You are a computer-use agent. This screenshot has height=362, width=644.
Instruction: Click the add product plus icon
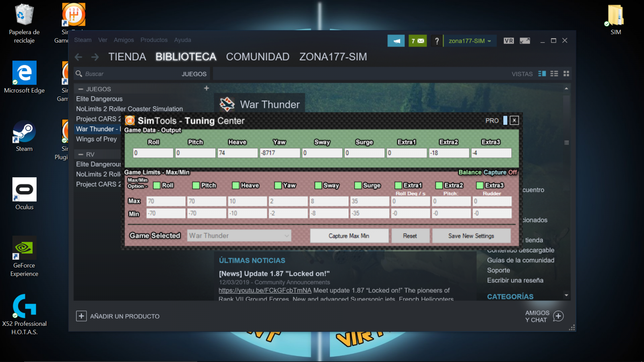pos(81,316)
